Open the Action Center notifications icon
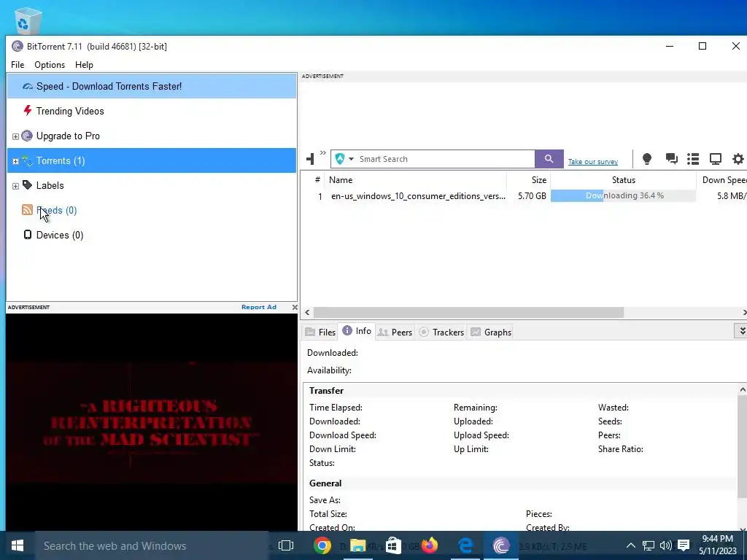Screen dimensions: 747x560 point(684,545)
